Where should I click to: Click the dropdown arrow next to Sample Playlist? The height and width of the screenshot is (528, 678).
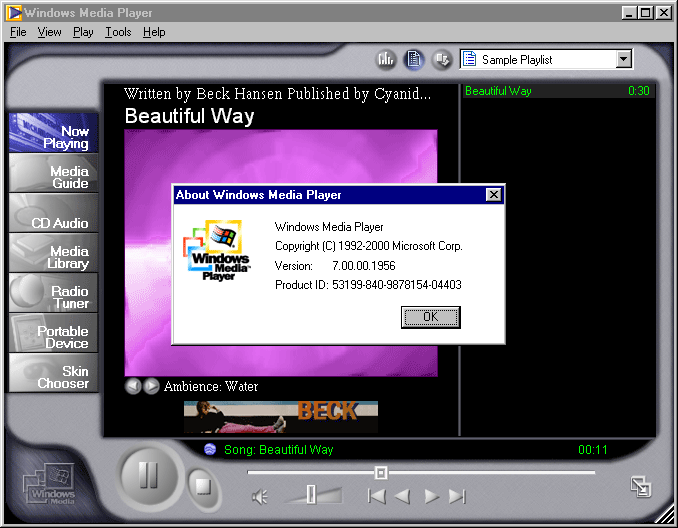click(624, 59)
